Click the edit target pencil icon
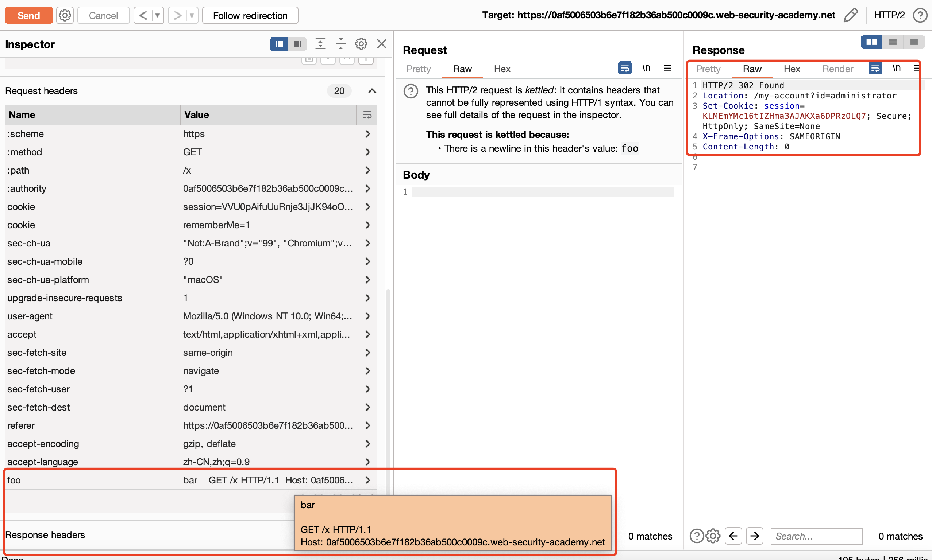The width and height of the screenshot is (932, 560). (x=850, y=15)
